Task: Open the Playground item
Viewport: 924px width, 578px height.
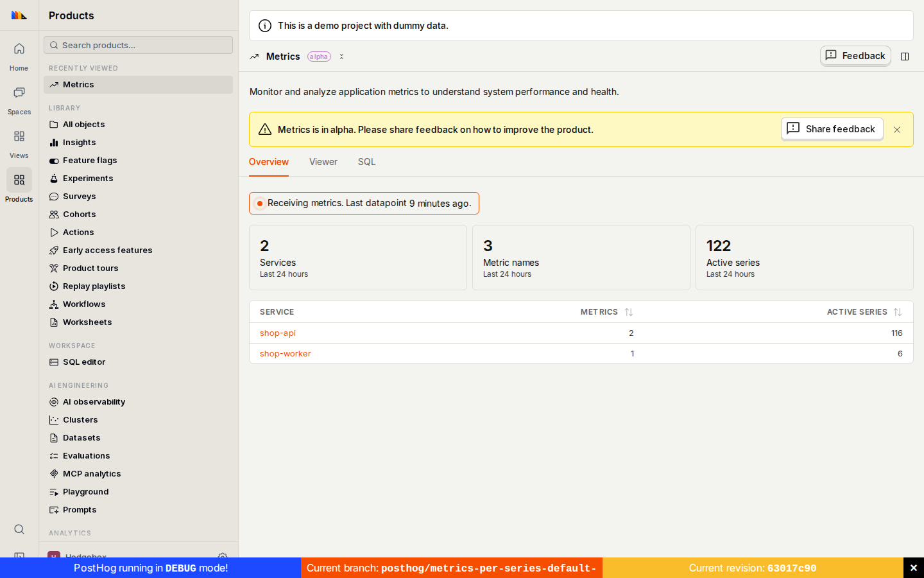Action: 138,492
